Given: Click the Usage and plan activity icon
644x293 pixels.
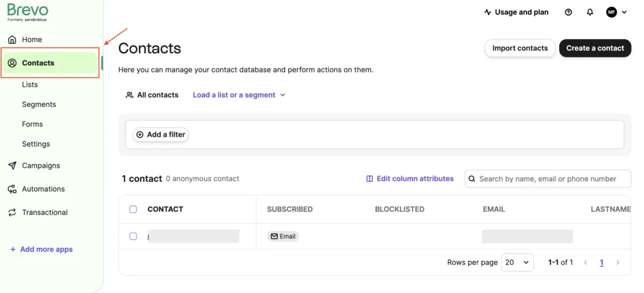Looking at the screenshot, I should click(x=488, y=12).
